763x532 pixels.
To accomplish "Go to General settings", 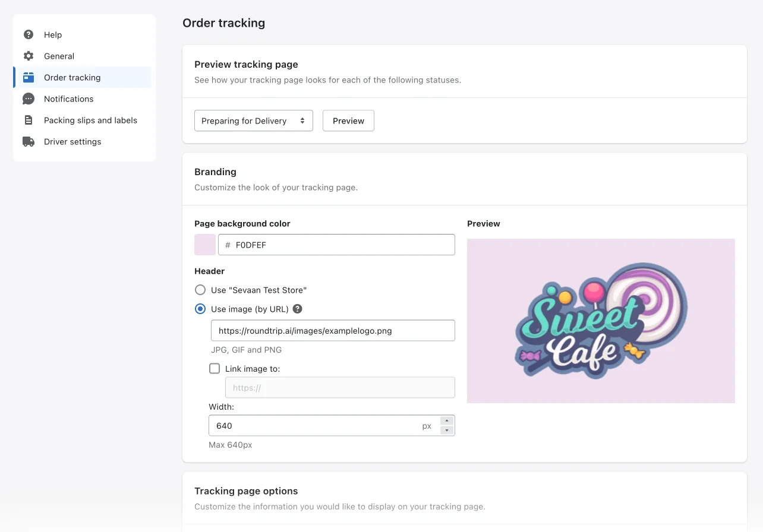I will 82,56.
